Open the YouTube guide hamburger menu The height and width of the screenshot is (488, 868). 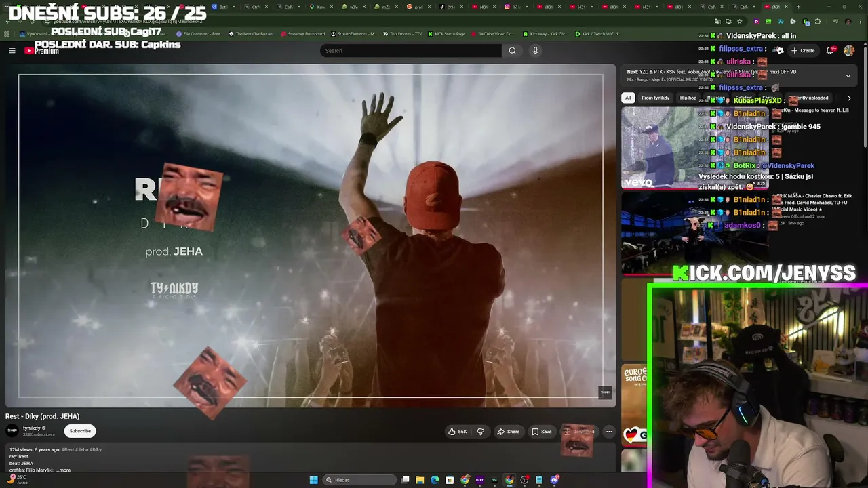click(12, 51)
